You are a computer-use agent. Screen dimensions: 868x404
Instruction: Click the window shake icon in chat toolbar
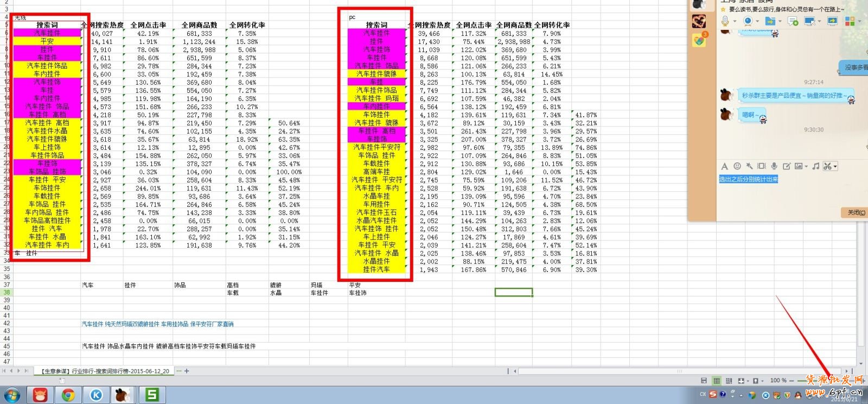tap(762, 166)
